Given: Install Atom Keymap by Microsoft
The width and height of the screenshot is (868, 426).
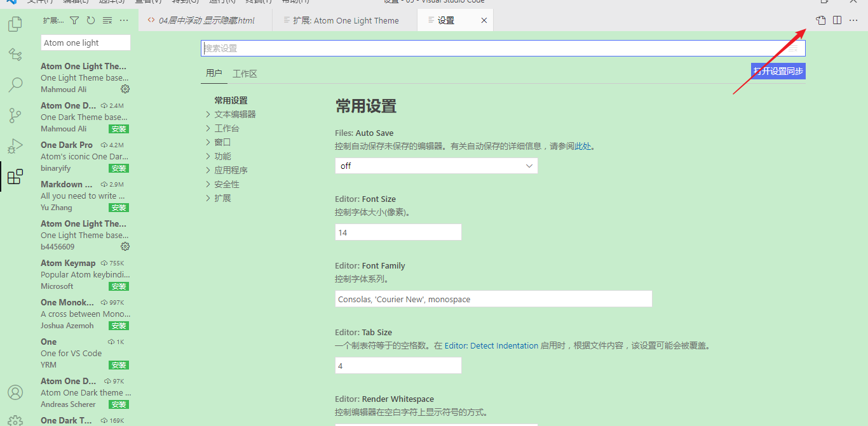Looking at the screenshot, I should (119, 286).
